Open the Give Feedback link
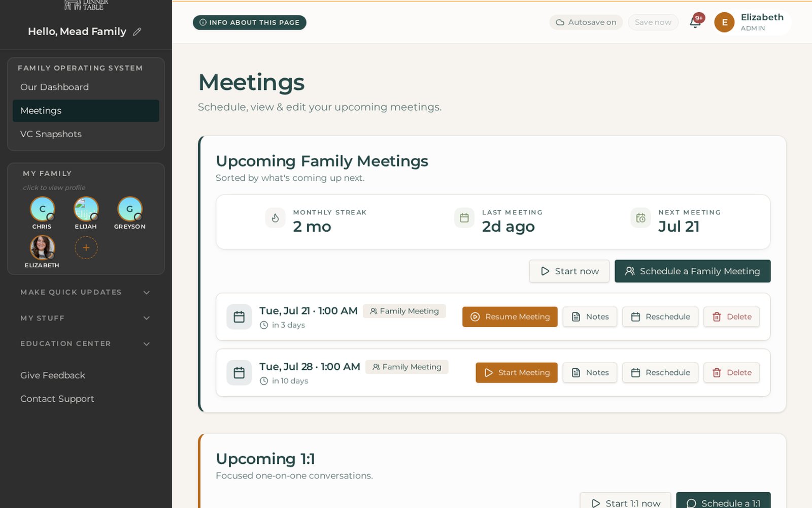Screen dimensions: 812x508 coord(53,375)
